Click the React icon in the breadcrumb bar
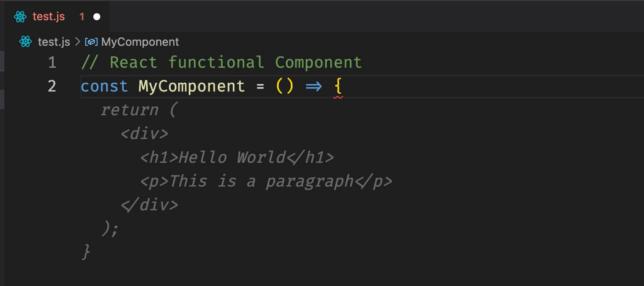 26,42
